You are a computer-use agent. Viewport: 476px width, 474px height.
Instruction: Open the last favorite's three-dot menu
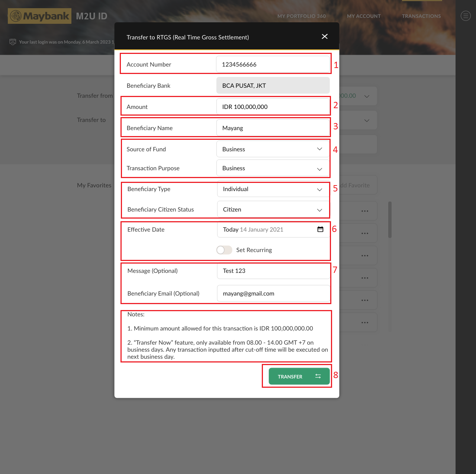[365, 323]
